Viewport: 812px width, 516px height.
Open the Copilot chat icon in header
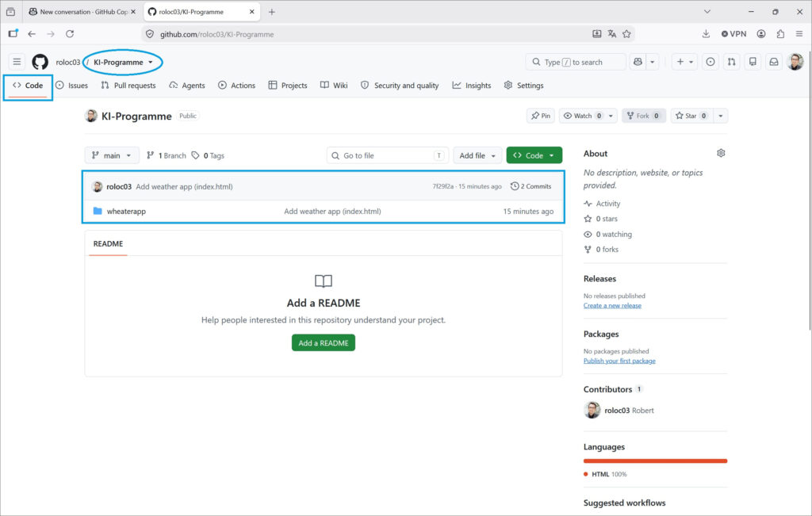pos(638,62)
